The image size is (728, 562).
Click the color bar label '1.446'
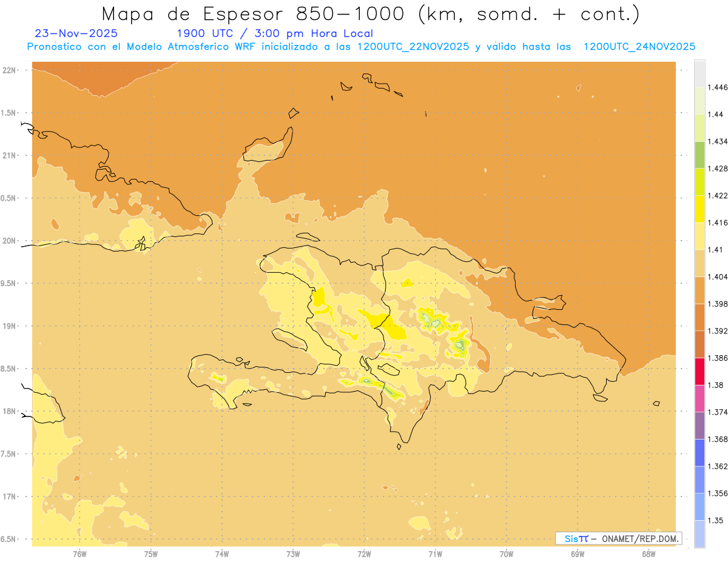718,87
